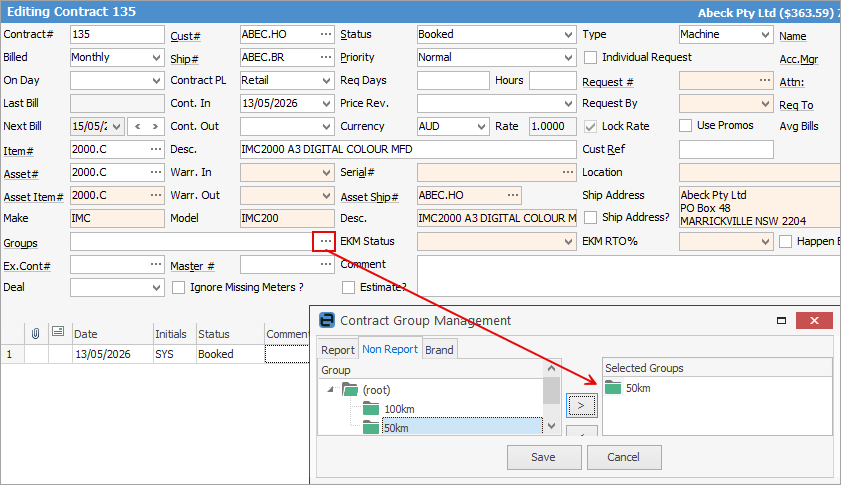Open Master # lookup ellipsis button

tap(326, 264)
